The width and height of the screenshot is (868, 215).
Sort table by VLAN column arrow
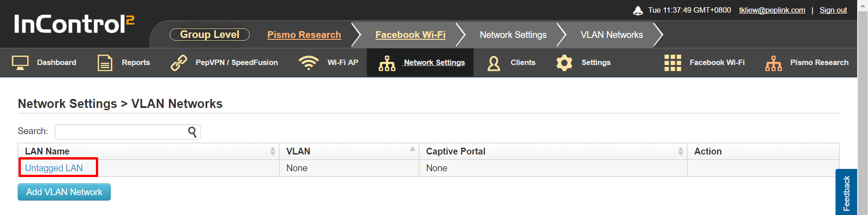413,149
